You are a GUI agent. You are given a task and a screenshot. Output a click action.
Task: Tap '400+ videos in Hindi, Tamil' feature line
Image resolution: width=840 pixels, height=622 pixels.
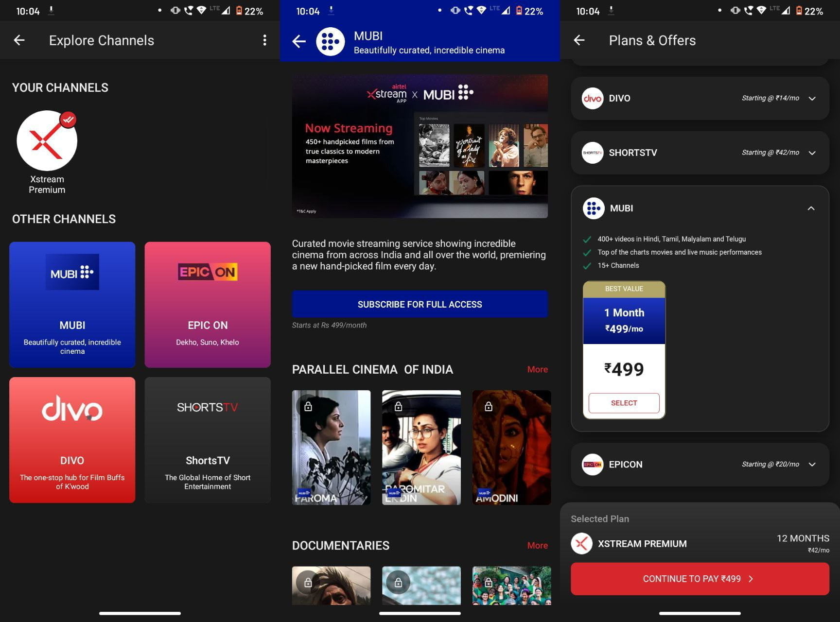pos(672,239)
